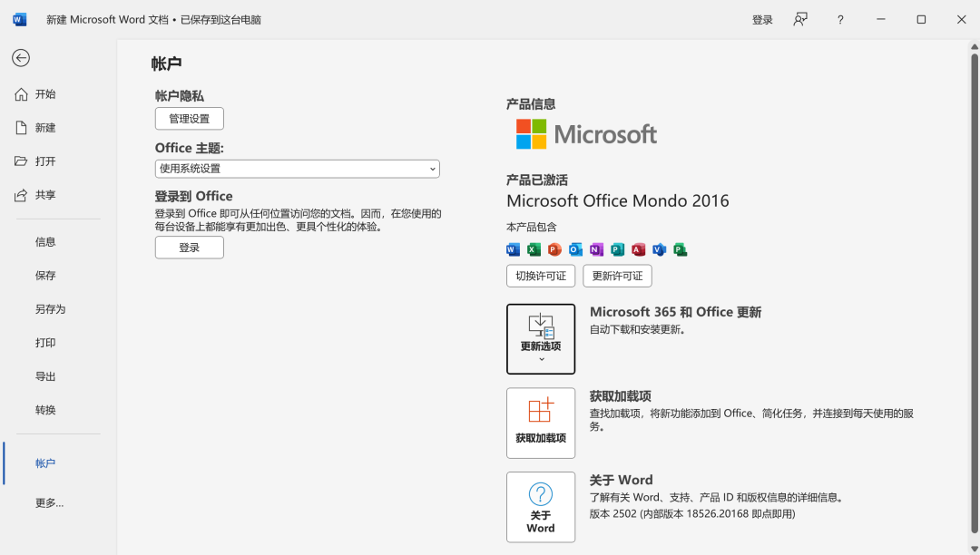The height and width of the screenshot is (555, 980).
Task: Click the back arrow to exit Backstage
Action: pos(21,58)
